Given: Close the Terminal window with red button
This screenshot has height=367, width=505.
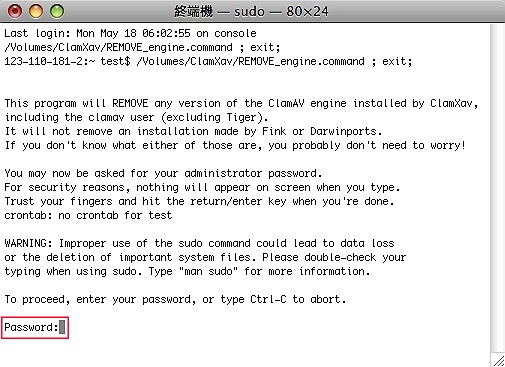Looking at the screenshot, I should (15, 11).
